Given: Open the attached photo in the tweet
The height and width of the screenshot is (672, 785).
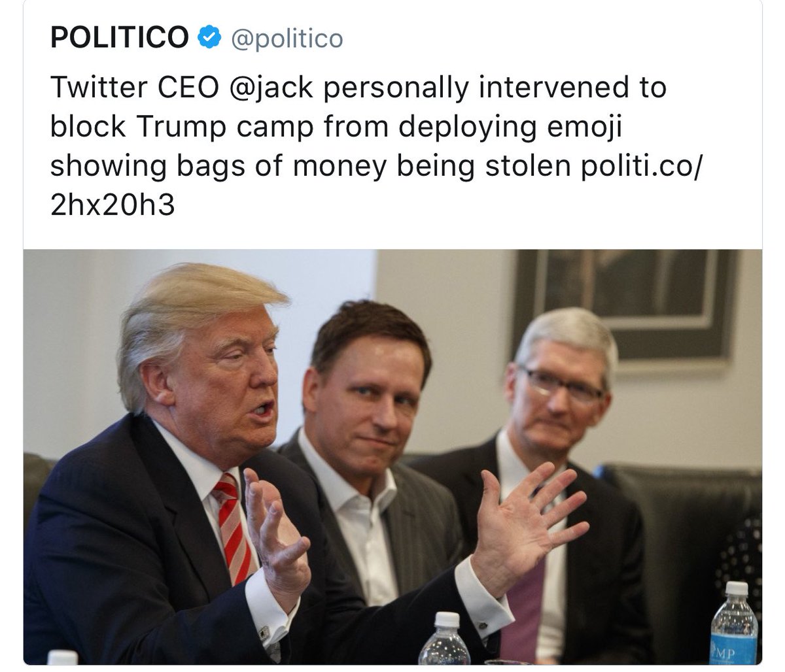Looking at the screenshot, I should (x=392, y=457).
